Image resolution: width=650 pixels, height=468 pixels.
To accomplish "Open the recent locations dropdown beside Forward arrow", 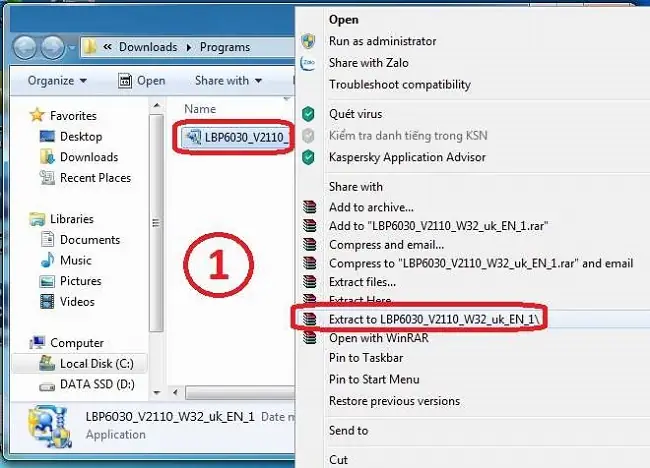I will [72, 48].
